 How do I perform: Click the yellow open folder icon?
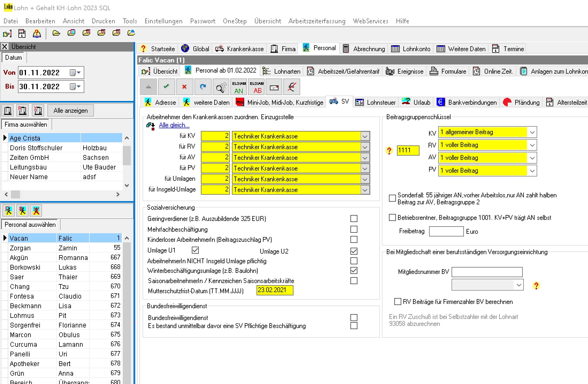(x=56, y=33)
